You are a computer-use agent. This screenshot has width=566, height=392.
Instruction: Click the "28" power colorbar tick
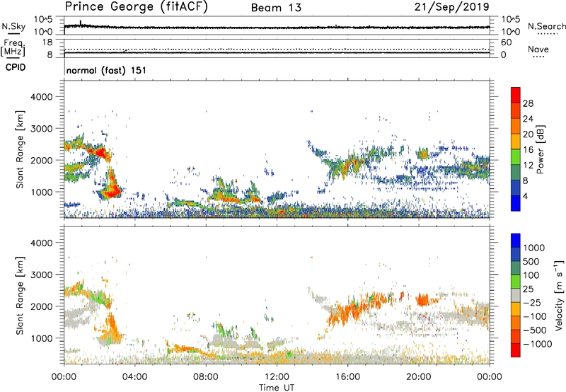pyautogui.click(x=528, y=103)
